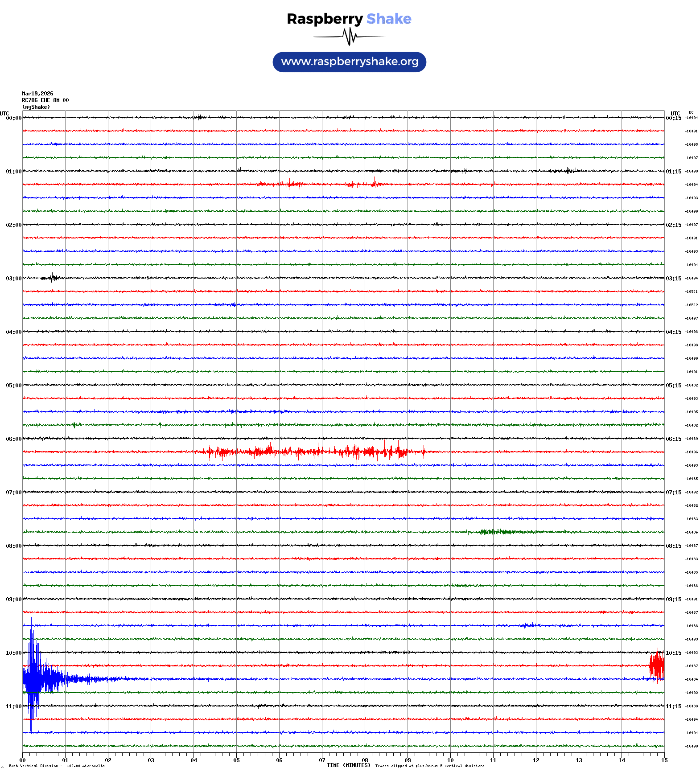Select the RC786 EHE AM 00 station label

point(45,100)
